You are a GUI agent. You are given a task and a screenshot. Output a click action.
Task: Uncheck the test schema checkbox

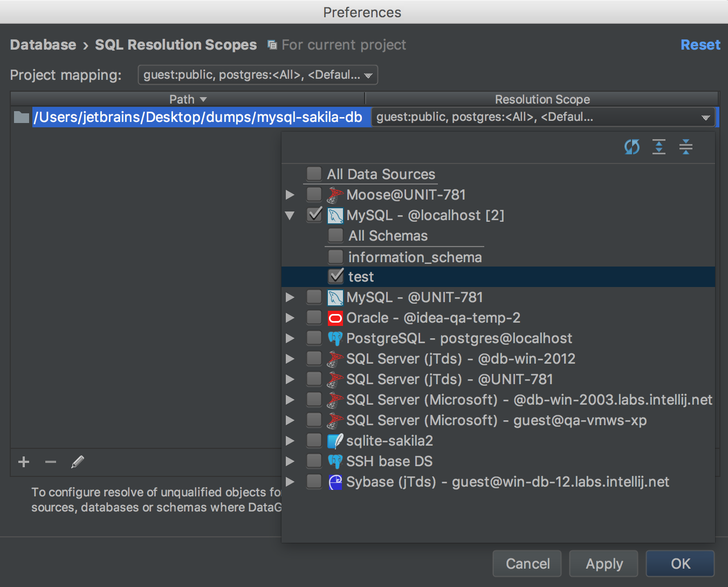pyautogui.click(x=335, y=276)
